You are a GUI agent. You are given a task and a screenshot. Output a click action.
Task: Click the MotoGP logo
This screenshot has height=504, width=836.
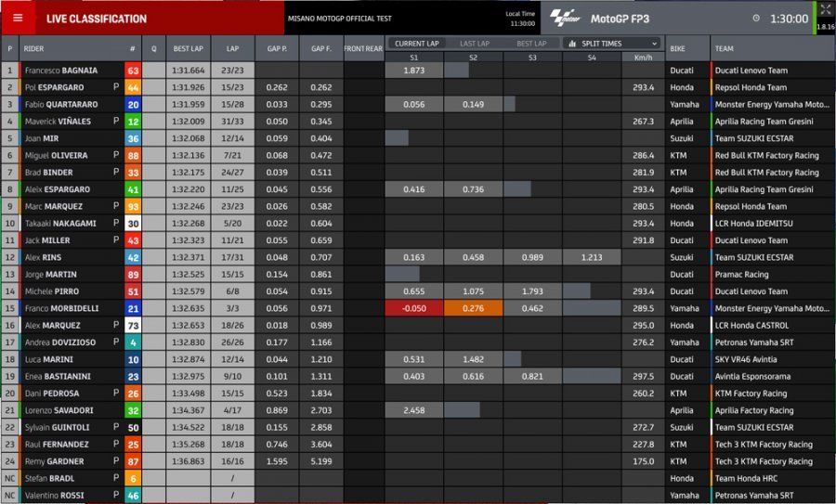tap(565, 18)
